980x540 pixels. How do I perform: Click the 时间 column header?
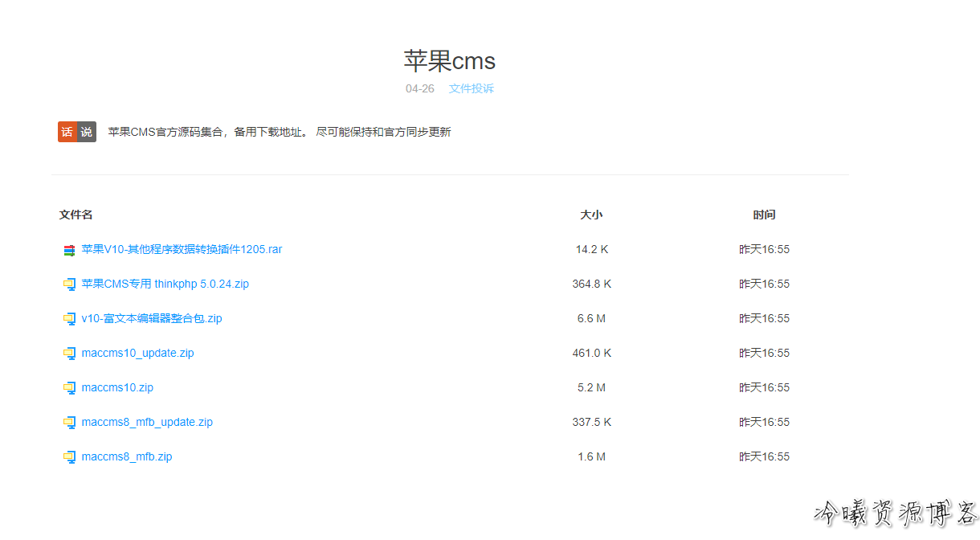(764, 215)
